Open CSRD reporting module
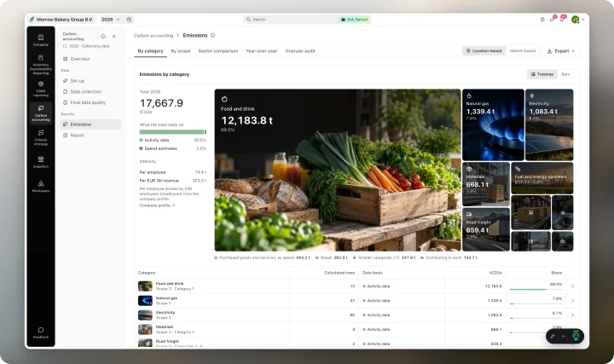This screenshot has height=364, width=614. [41, 89]
